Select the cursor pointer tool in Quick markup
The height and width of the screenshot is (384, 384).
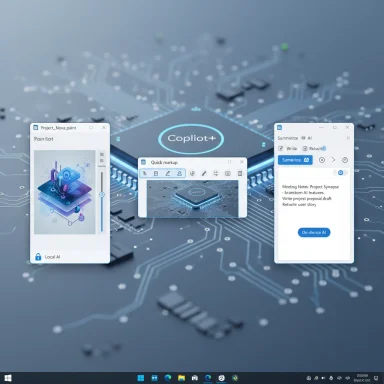pyautogui.click(x=145, y=173)
